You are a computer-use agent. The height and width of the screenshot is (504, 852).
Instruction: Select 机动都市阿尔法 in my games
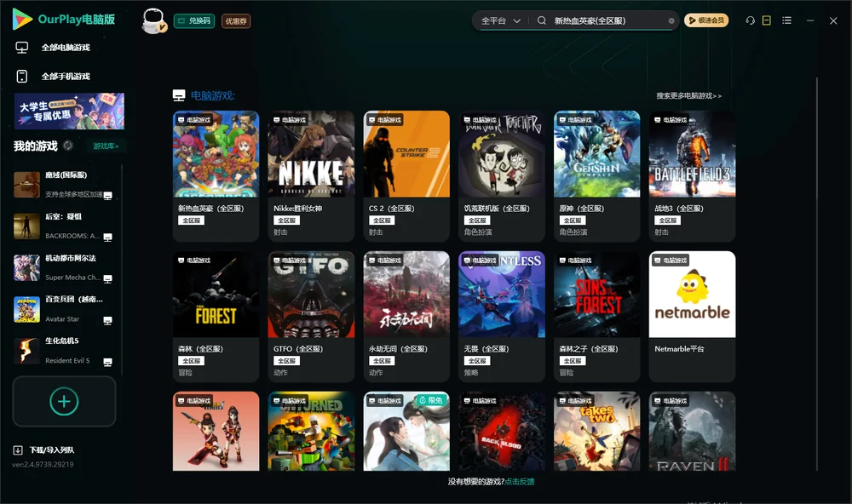tap(64, 267)
